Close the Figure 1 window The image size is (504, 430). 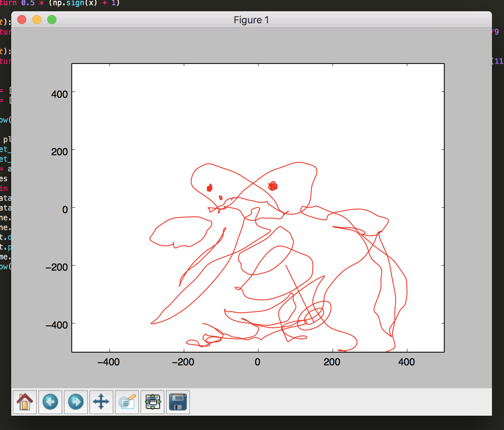tap(22, 20)
